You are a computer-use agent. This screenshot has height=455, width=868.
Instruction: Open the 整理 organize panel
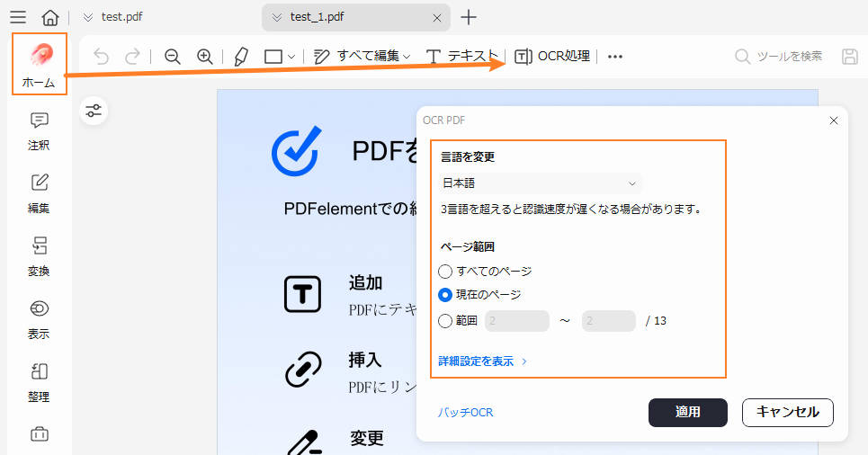[39, 382]
